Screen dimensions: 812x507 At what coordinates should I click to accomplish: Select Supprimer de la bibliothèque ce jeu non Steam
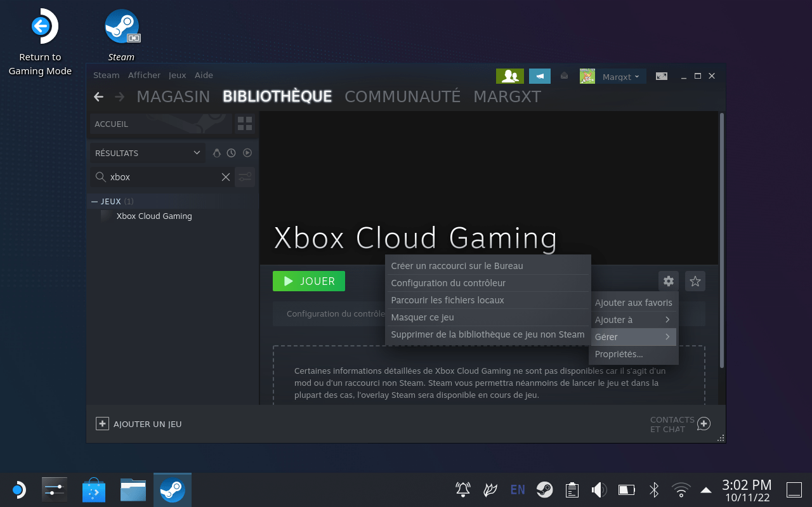coord(488,334)
